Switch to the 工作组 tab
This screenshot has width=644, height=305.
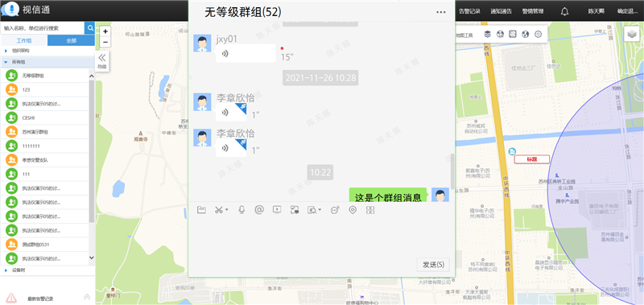point(24,40)
